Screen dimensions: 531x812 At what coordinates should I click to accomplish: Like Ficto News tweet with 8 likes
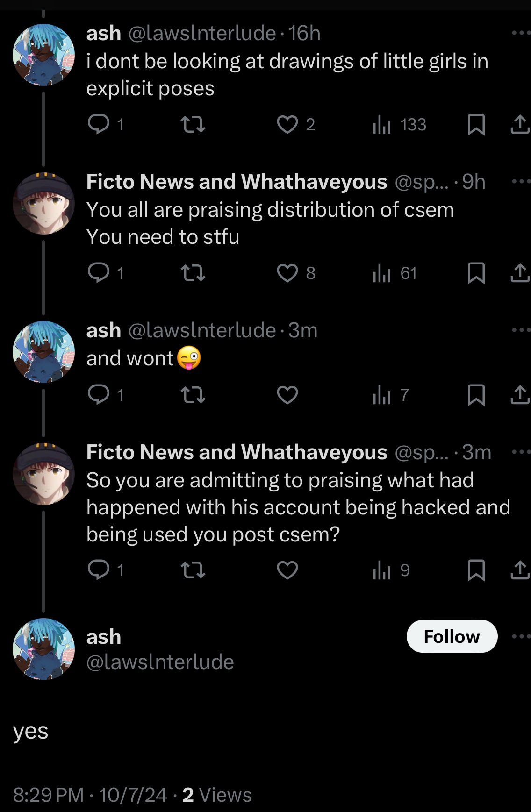295,273
